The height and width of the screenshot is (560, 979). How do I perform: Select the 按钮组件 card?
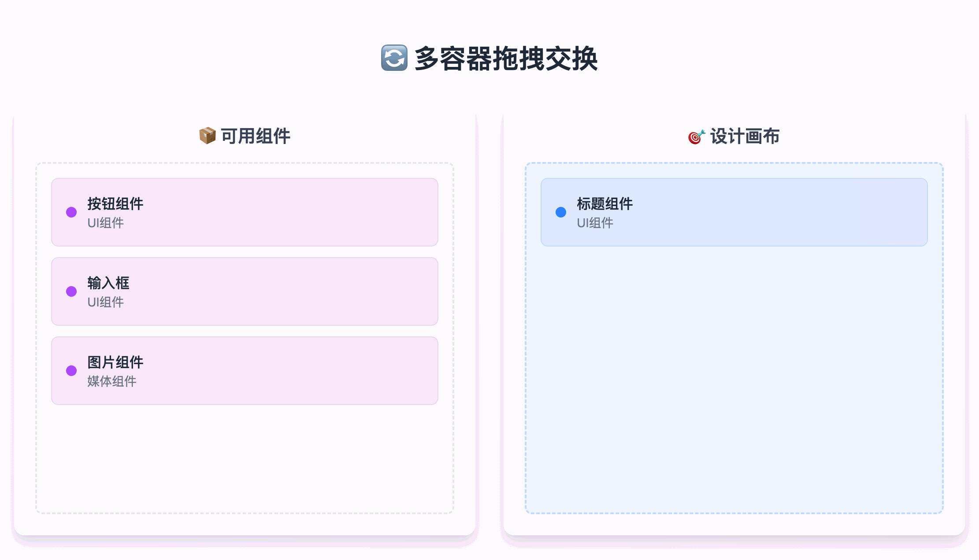click(245, 212)
